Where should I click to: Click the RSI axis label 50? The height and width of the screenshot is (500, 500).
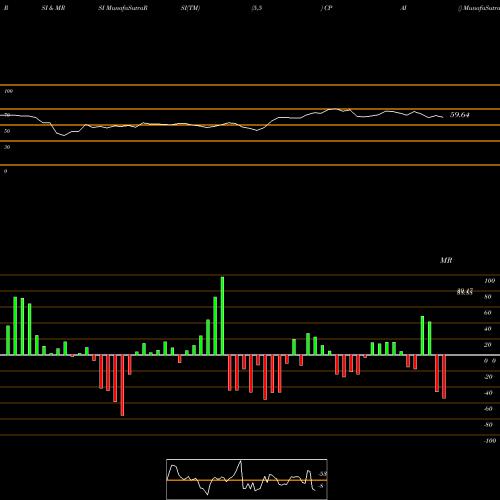[x=7, y=131]
